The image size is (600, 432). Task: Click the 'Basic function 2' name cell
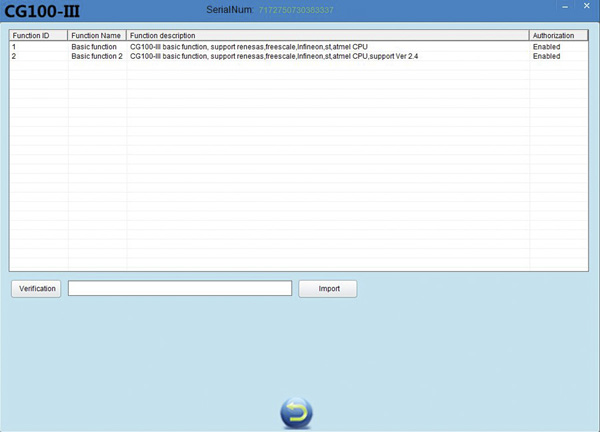(97, 56)
